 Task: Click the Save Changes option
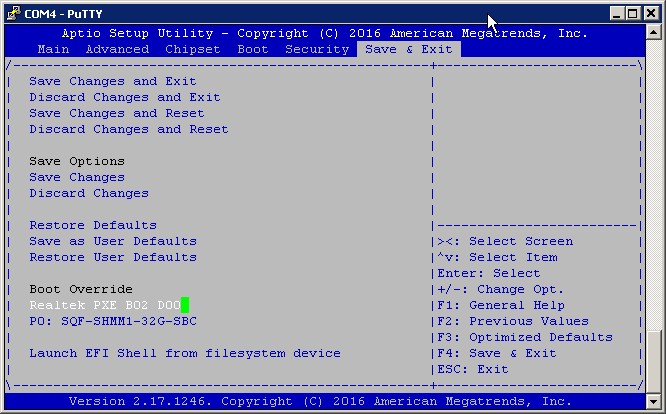coord(77,177)
